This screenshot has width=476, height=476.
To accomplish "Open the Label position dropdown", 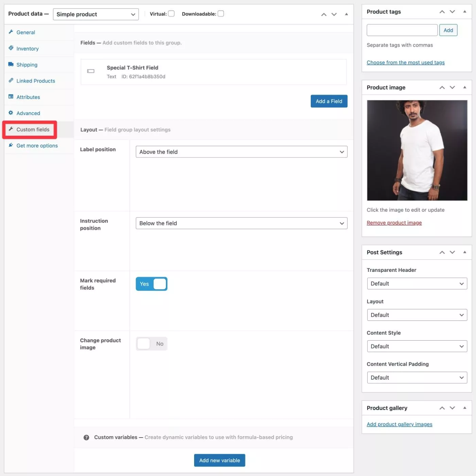I will (241, 152).
